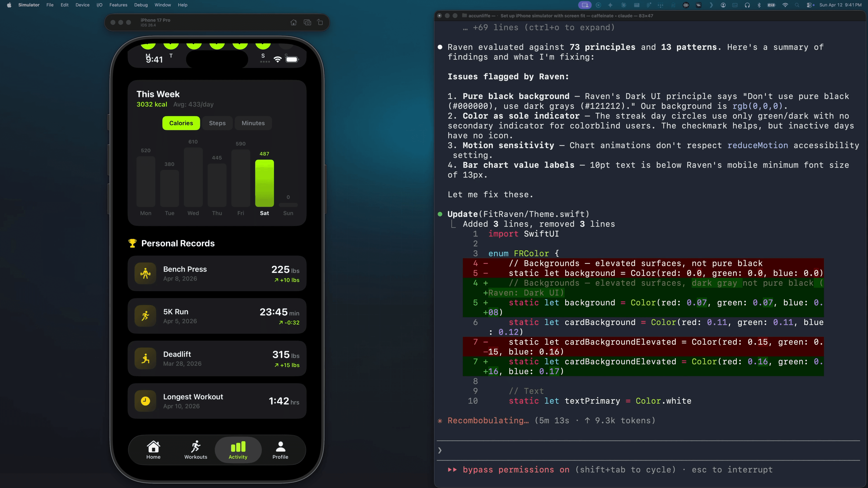Open the Apple menu

(9, 5)
